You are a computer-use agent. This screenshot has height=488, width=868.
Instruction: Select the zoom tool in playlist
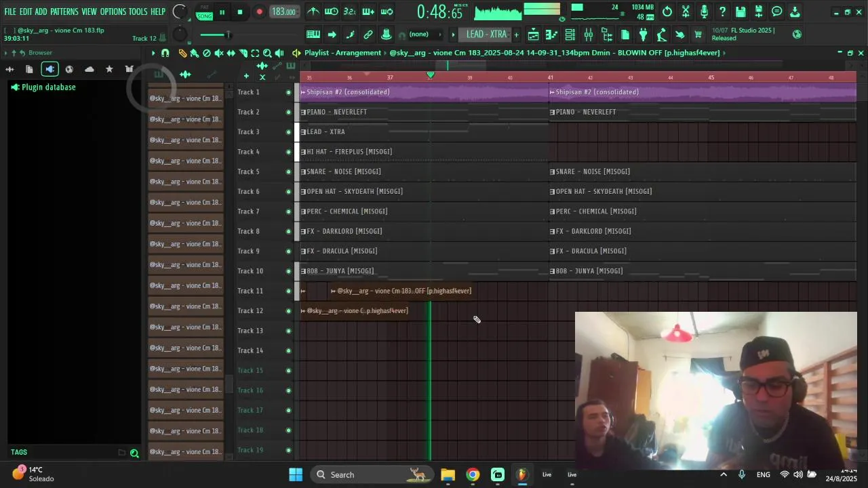pos(267,53)
